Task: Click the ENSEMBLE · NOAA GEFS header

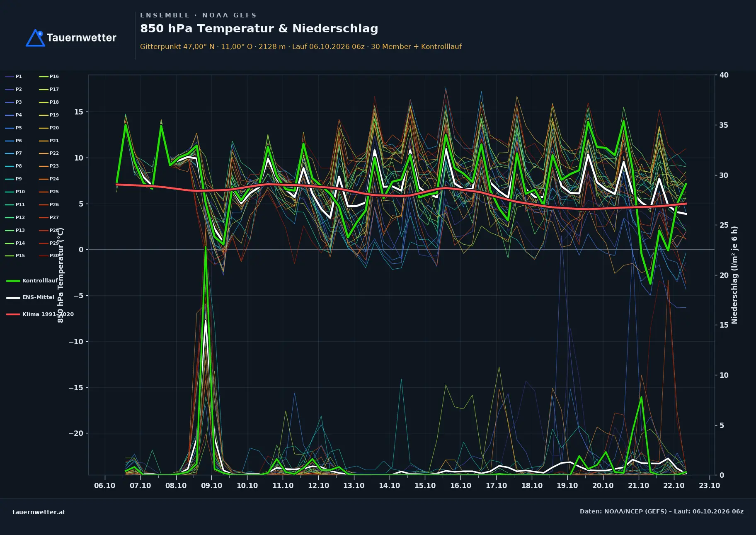Action: click(198, 15)
